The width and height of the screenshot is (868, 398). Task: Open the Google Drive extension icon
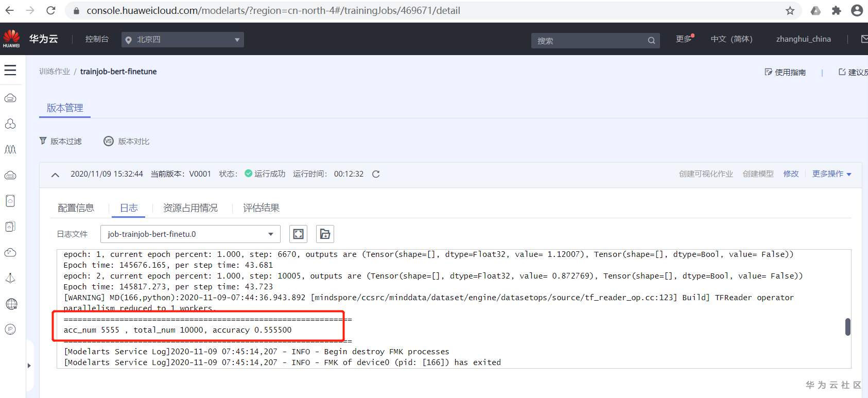click(x=815, y=11)
